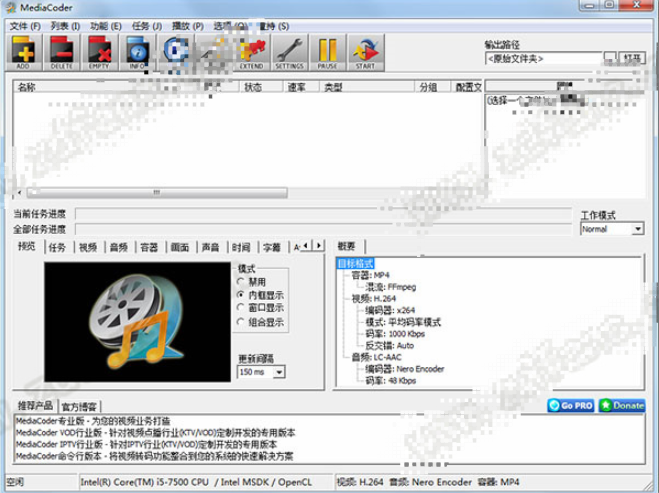Image resolution: width=659 pixels, height=493 pixels.
Task: Open SETTINGS wrench icon
Action: (290, 53)
